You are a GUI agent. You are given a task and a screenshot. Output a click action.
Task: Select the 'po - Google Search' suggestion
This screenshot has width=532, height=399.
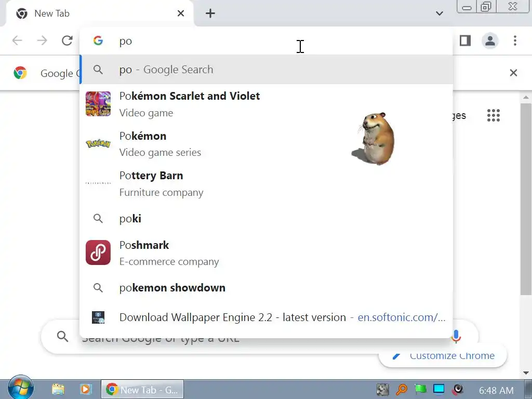(x=267, y=70)
